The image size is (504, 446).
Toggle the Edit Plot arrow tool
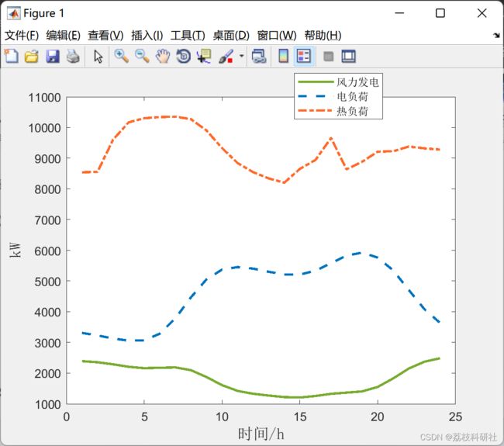98,56
